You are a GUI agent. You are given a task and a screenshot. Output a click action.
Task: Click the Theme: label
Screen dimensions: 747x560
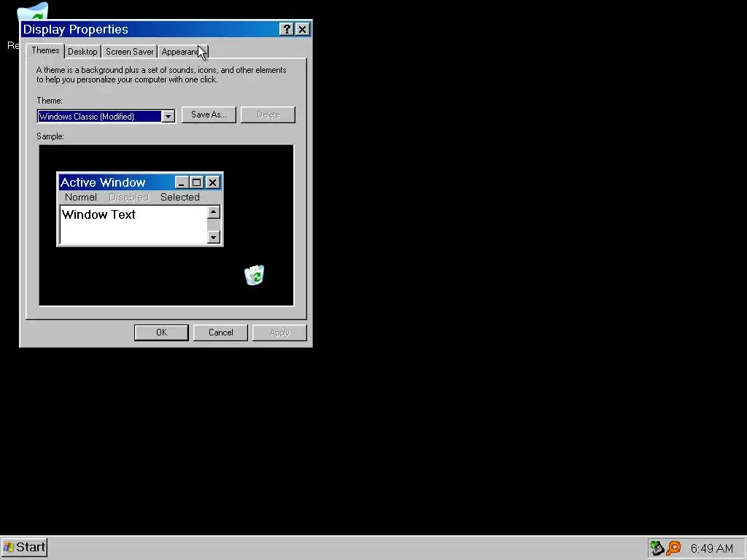click(x=50, y=101)
